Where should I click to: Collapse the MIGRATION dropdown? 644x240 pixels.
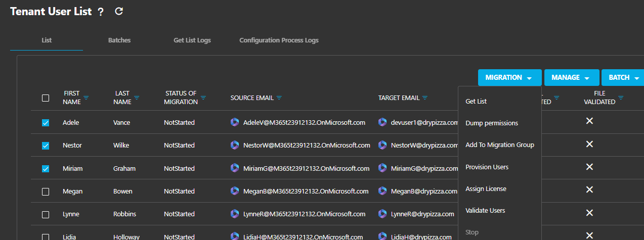pyautogui.click(x=509, y=78)
